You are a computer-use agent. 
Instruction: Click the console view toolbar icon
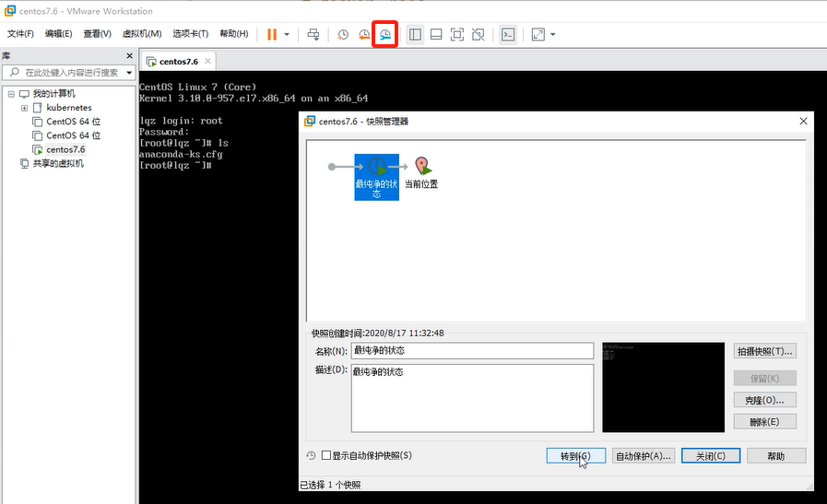point(508,35)
